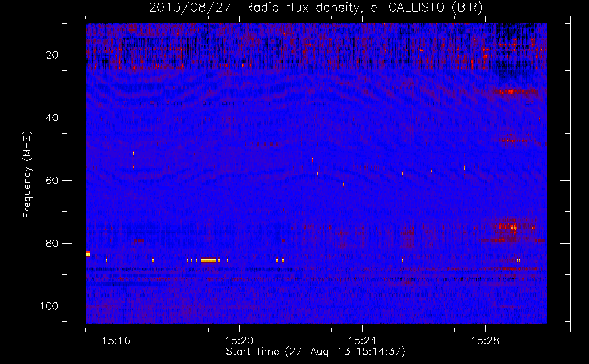Click the 60 frequency tick label
The width and height of the screenshot is (589, 364).
52,181
